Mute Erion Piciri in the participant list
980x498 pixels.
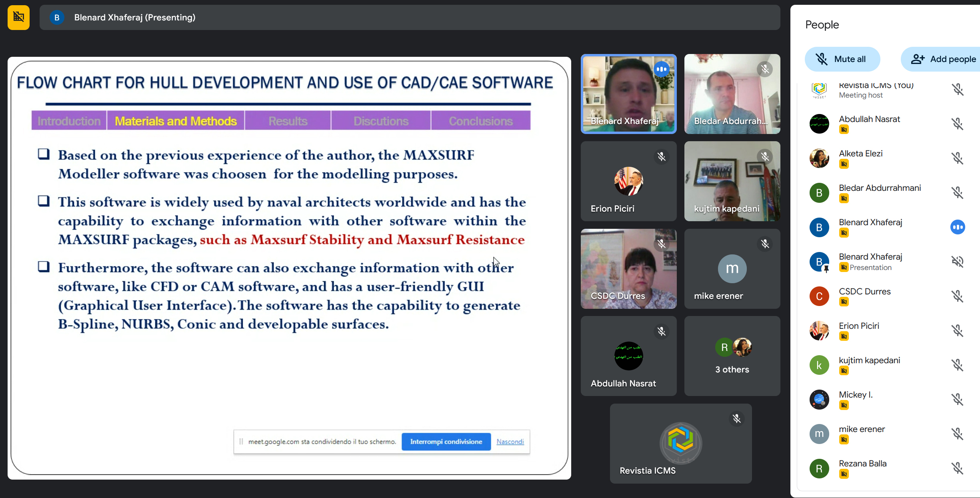957,330
